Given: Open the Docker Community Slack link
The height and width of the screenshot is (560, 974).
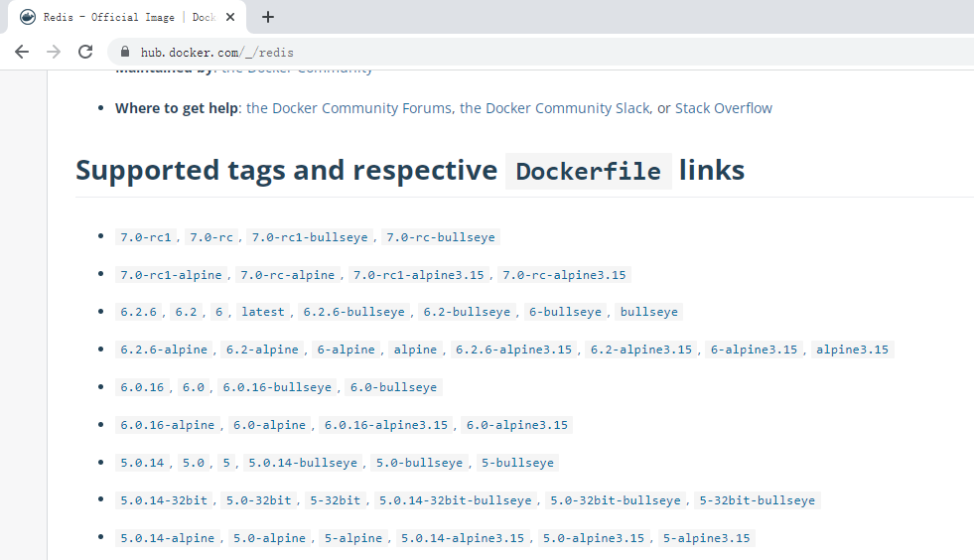Looking at the screenshot, I should 554,108.
